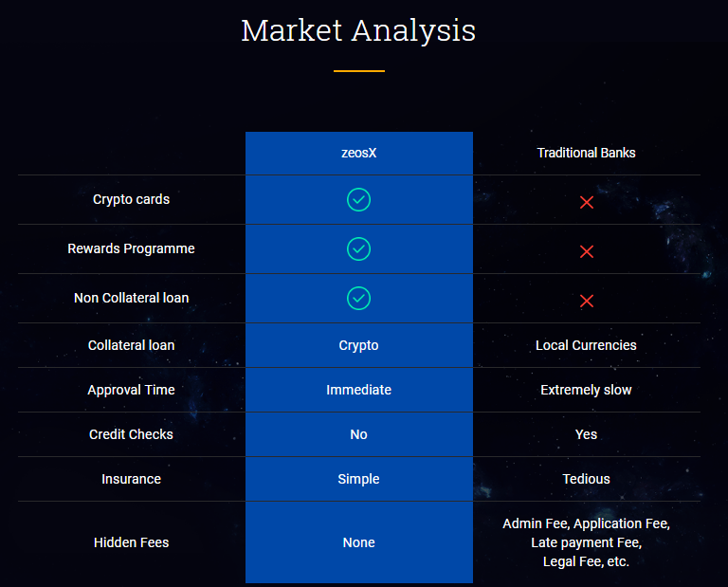The width and height of the screenshot is (728, 587).
Task: Select the Rewards Programme row label
Action: (131, 248)
